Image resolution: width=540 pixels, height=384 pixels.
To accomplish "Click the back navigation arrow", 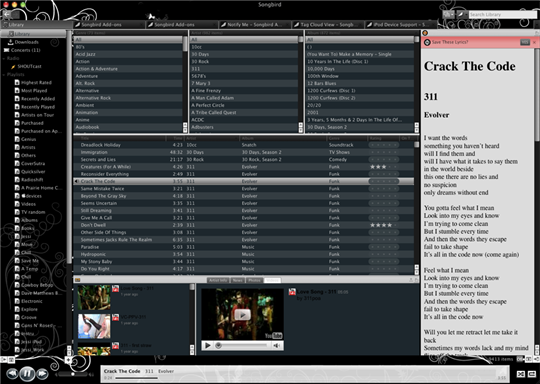I will point(7,14).
